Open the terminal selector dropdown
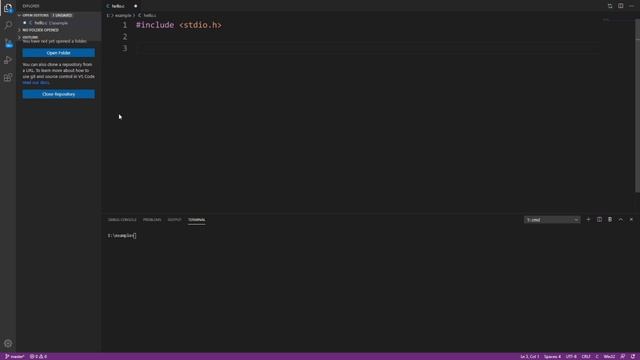This screenshot has width=640, height=360. pos(552,220)
